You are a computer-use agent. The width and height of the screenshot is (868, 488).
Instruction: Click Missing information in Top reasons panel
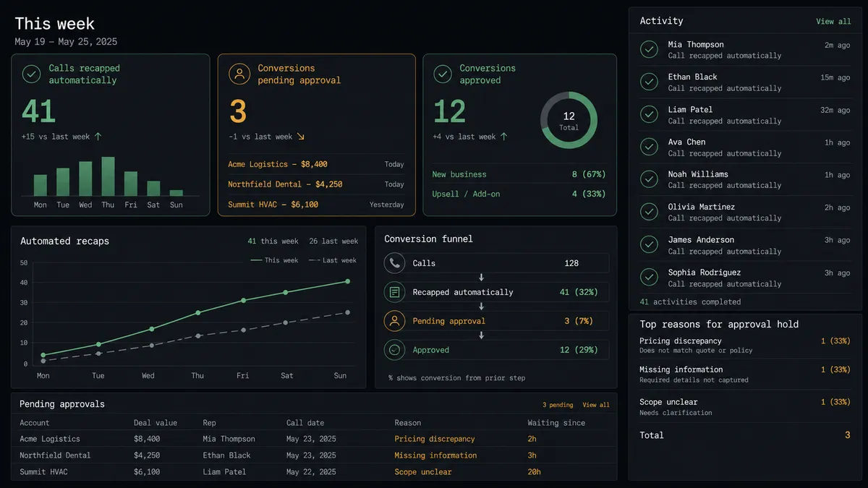681,369
